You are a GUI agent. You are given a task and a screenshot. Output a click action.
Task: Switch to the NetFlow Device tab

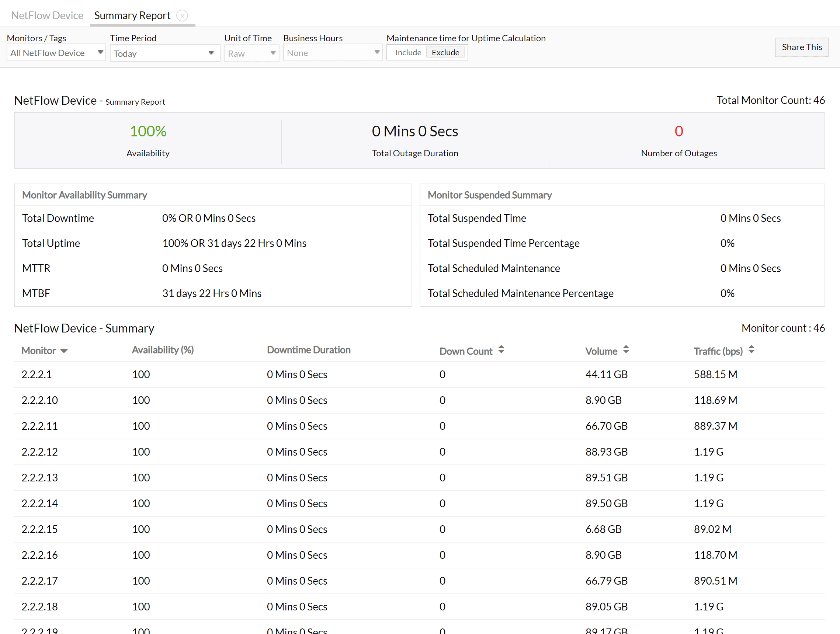coord(47,15)
